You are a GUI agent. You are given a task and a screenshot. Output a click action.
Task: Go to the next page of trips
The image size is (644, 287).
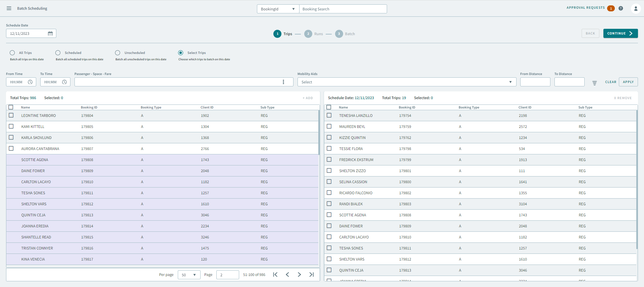click(x=299, y=275)
